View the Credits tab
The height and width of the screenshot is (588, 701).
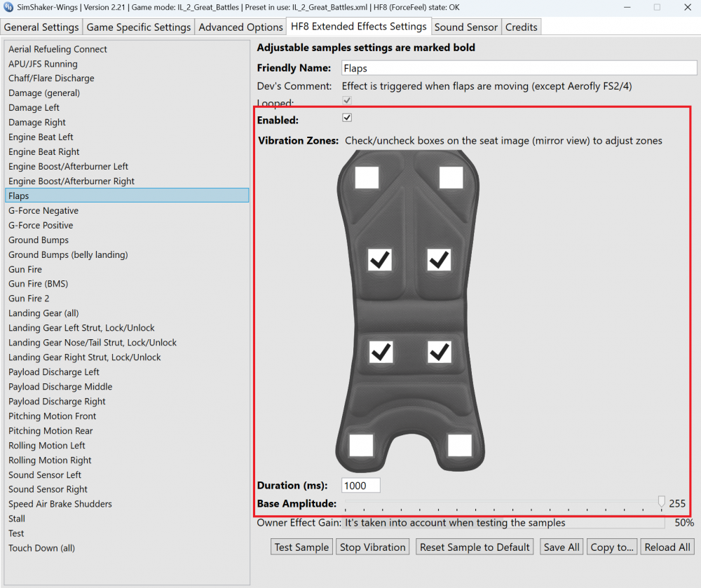coord(521,27)
